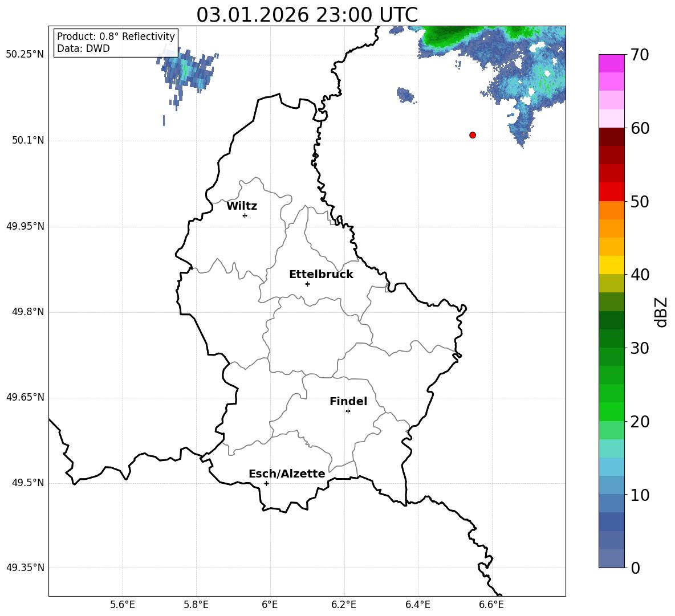Click the 49.5°N latitude label
This screenshot has width=675, height=616.
pyautogui.click(x=28, y=483)
